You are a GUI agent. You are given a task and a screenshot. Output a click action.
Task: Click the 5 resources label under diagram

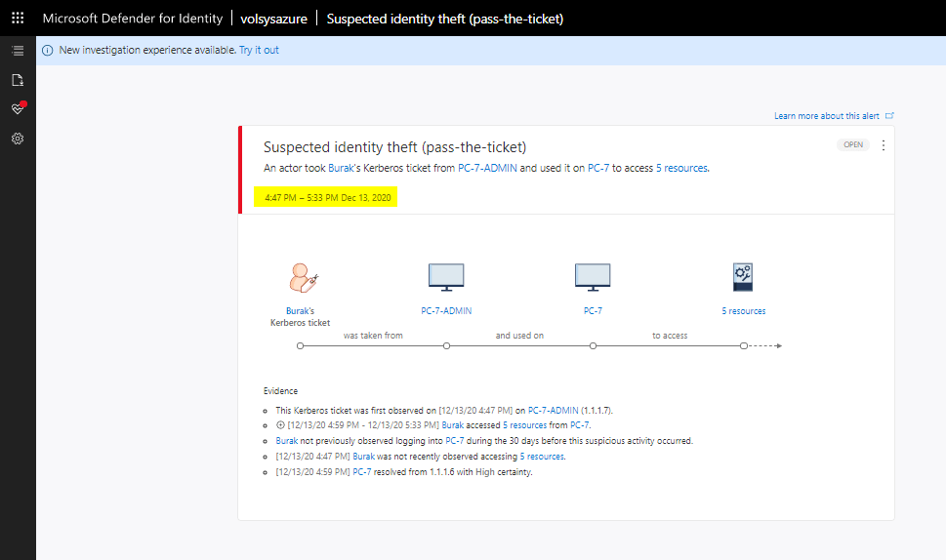(743, 311)
